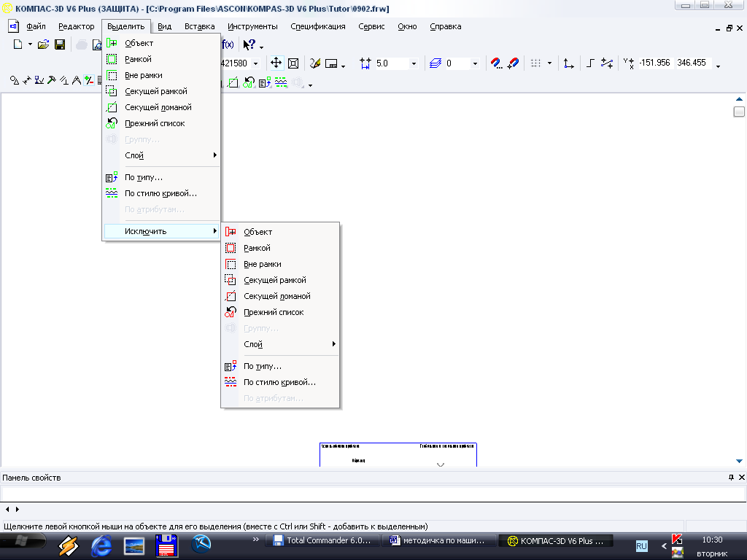The image size is (747, 560).
Task: Choose Рамкой in the Исключить submenu
Action: tap(281, 248)
